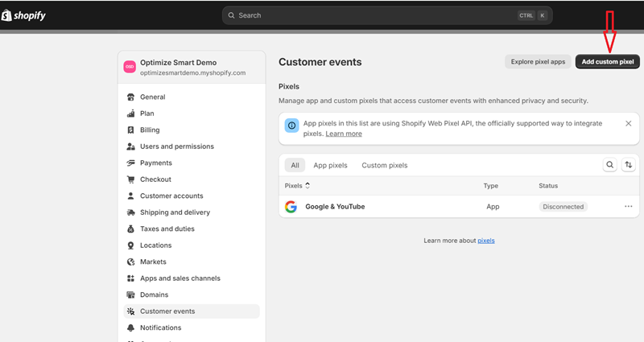Click the sort pixels arrows button
Image resolution: width=644 pixels, height=342 pixels.
(629, 165)
